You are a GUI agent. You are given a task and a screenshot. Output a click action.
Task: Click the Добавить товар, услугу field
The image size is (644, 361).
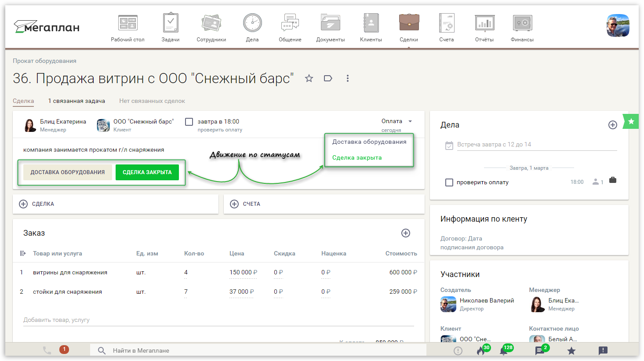(x=218, y=320)
